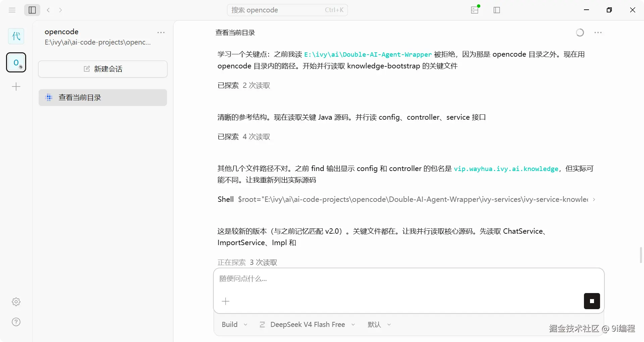Minimize the opencode window

587,10
